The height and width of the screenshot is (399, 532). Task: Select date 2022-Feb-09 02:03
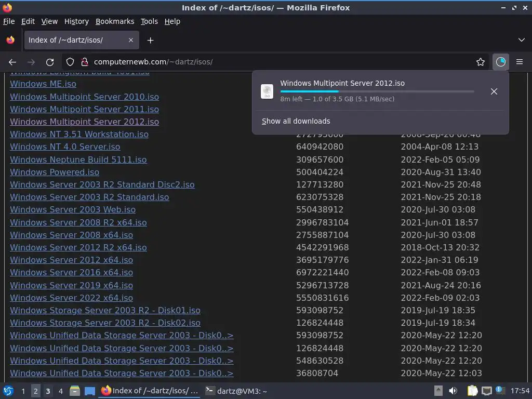tap(440, 298)
